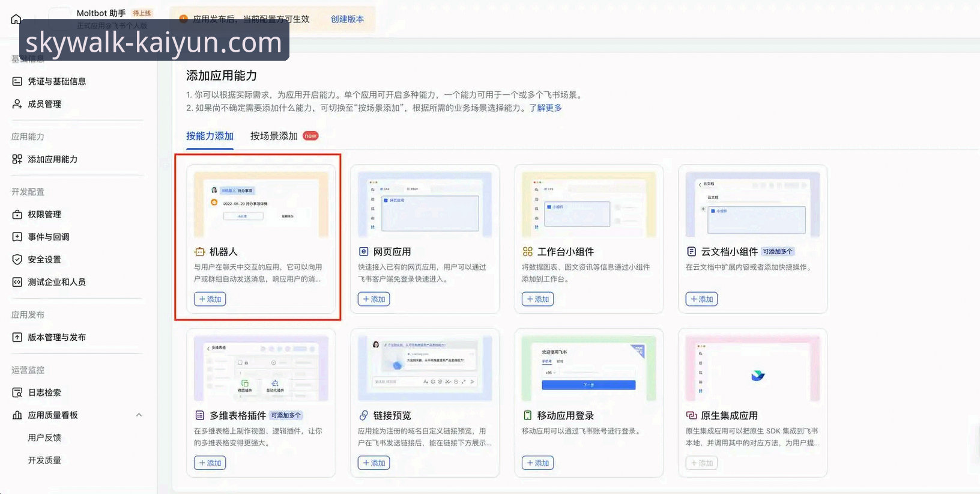The height and width of the screenshot is (494, 980).
Task: Click the 移动应用登录 card preview image
Action: coord(588,368)
